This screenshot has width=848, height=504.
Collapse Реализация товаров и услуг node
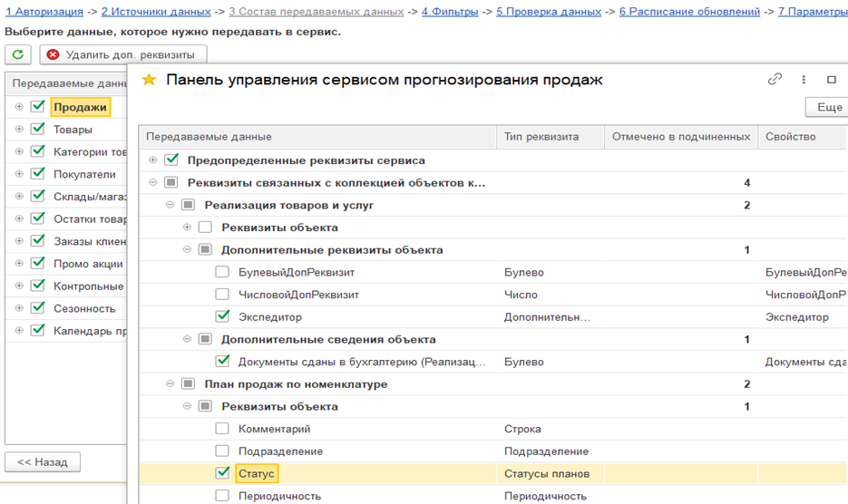tap(171, 205)
